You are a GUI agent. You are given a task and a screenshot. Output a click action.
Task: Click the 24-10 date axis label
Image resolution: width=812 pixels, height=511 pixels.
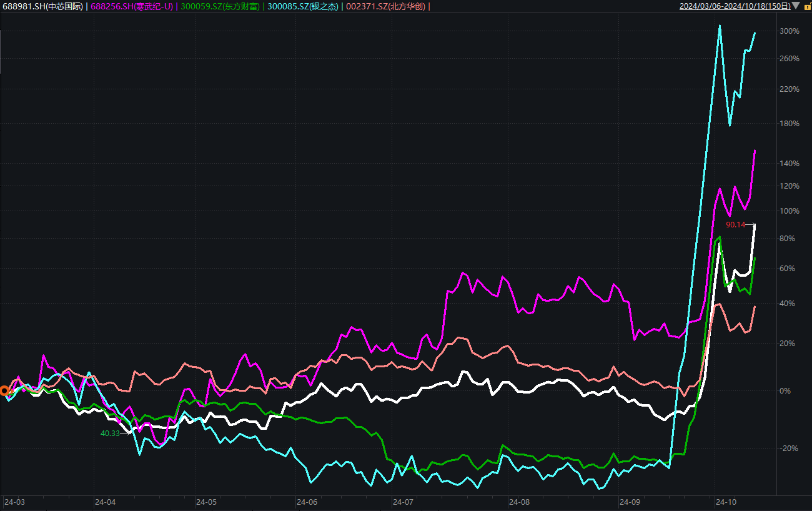click(726, 502)
